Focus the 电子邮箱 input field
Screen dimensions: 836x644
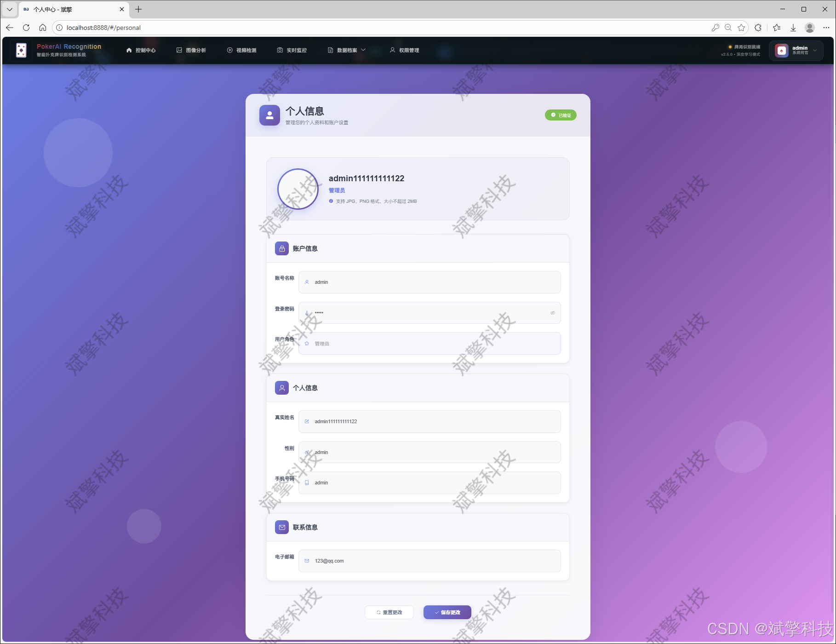pyautogui.click(x=429, y=561)
